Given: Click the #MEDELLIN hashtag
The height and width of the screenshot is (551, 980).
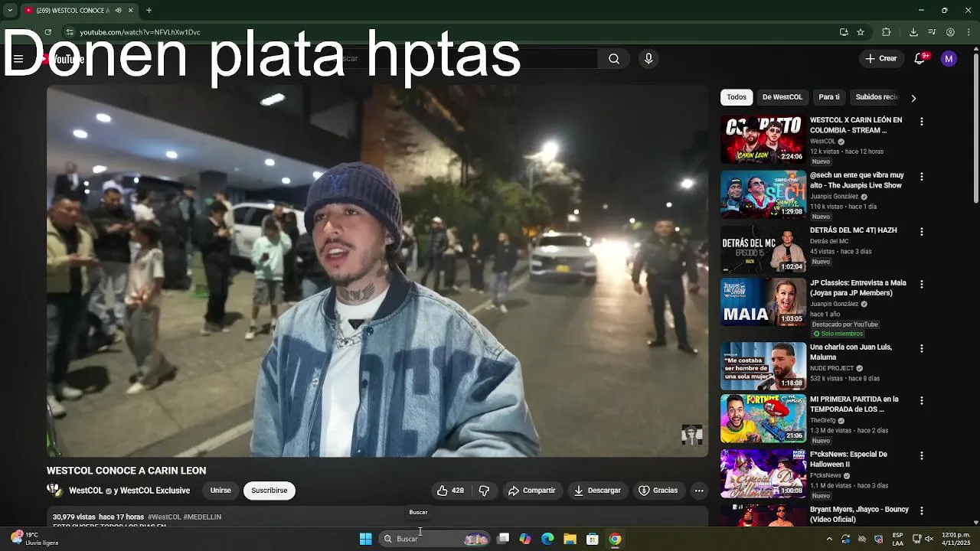Looking at the screenshot, I should coord(202,517).
